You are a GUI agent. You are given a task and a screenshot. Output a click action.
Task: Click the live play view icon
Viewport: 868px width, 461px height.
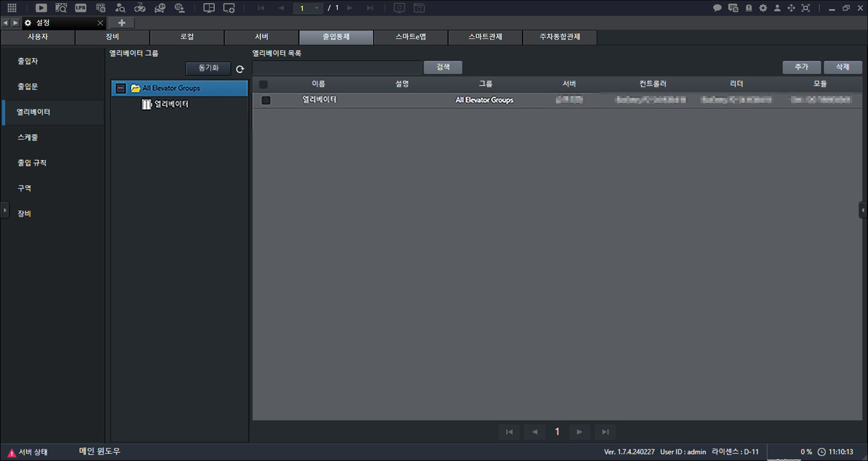41,8
